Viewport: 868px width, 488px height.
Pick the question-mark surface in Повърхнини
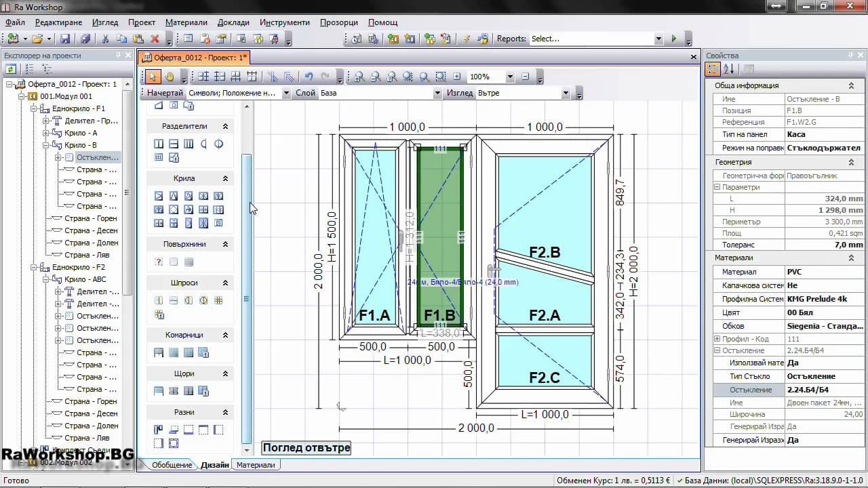[x=159, y=262]
